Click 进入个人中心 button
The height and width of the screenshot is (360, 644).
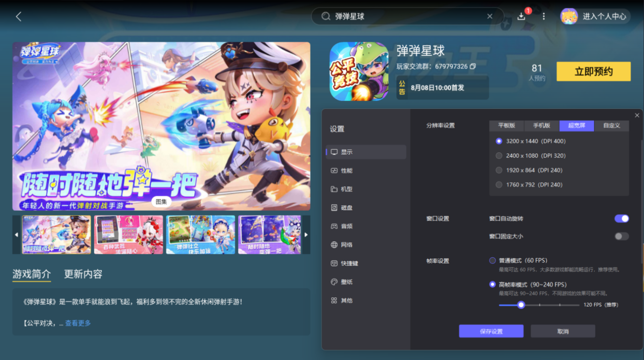click(604, 16)
